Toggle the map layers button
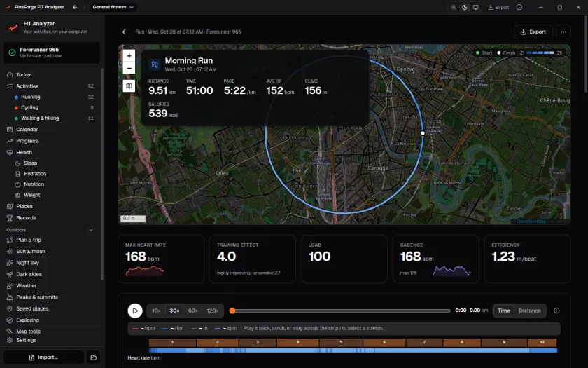 [129, 86]
